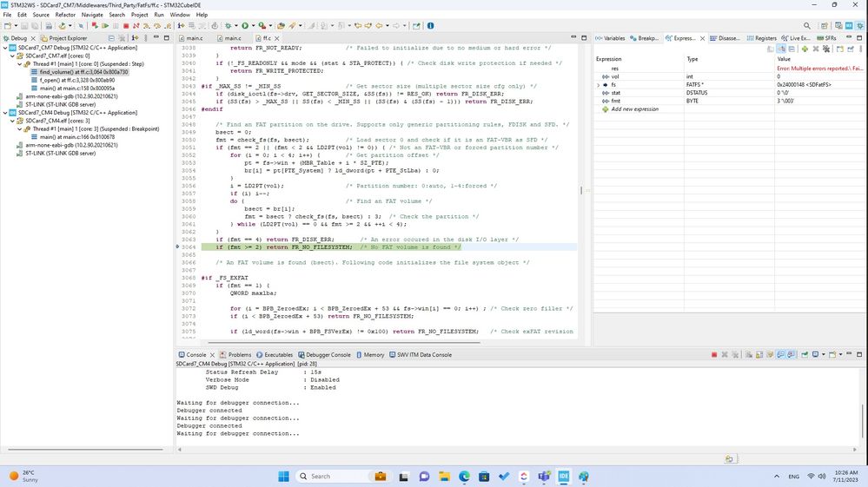Click the Step Into icon
The height and width of the screenshot is (487, 868).
147,25
